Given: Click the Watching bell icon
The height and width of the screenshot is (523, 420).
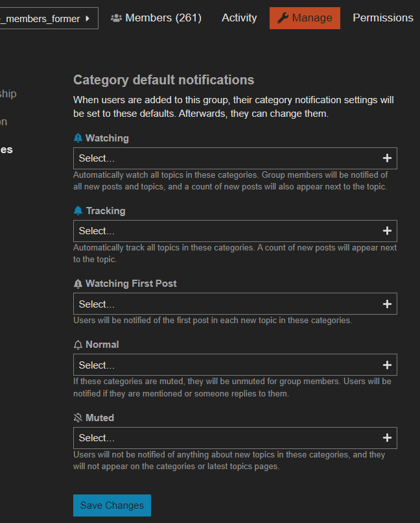Looking at the screenshot, I should click(78, 138).
